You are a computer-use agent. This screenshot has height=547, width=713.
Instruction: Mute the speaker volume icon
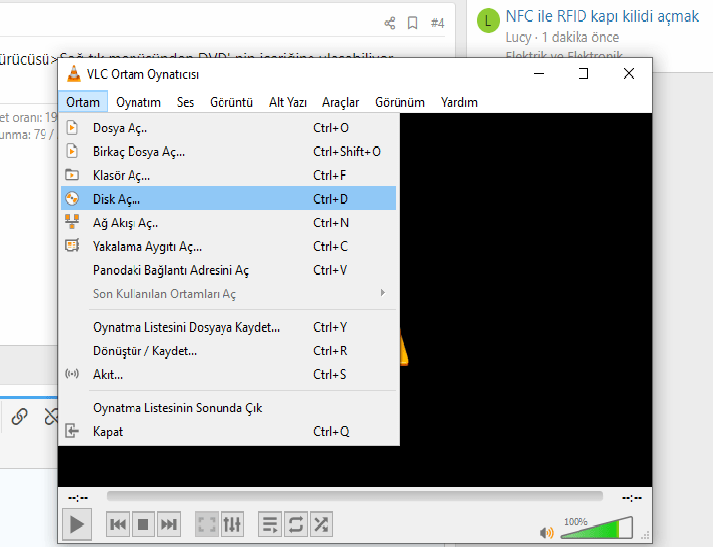[547, 532]
